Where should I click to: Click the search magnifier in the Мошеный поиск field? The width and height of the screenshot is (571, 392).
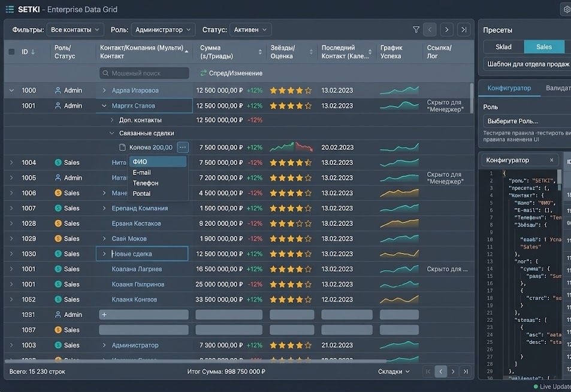(105, 73)
